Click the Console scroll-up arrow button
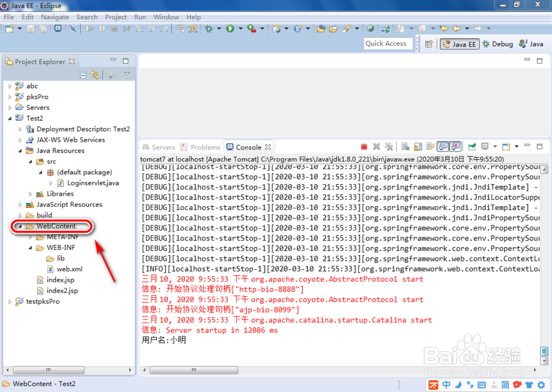552x392 pixels. (x=544, y=170)
